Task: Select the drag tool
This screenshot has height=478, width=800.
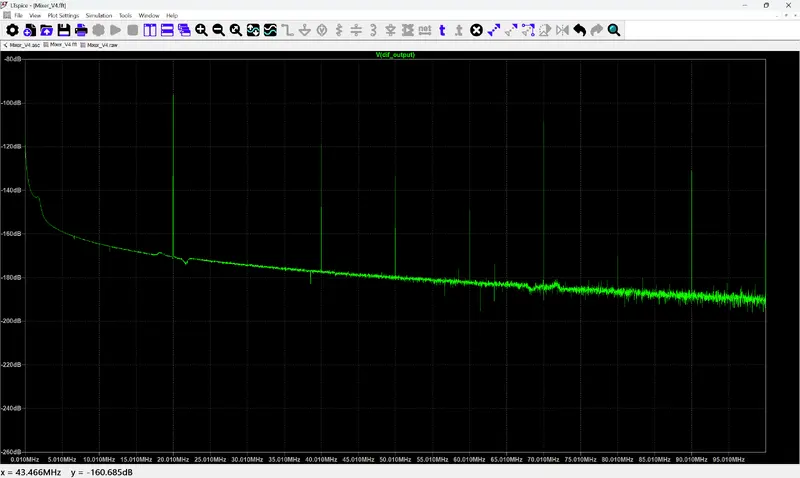Action: [528, 30]
